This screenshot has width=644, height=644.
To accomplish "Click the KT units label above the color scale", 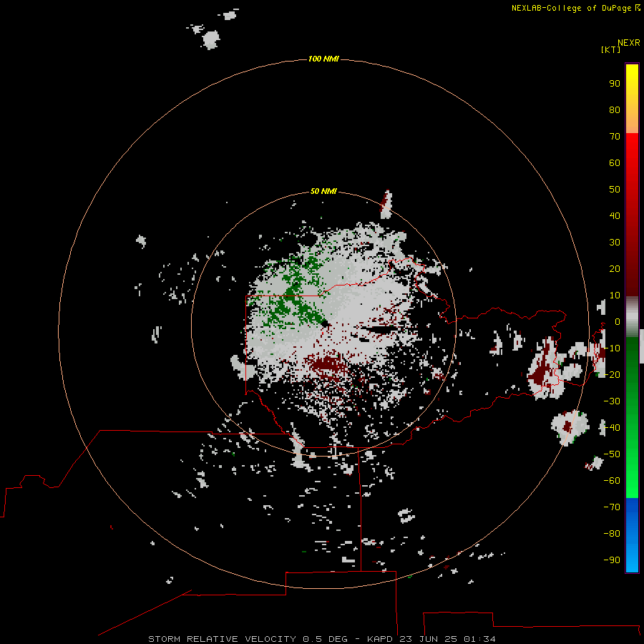I will point(610,49).
